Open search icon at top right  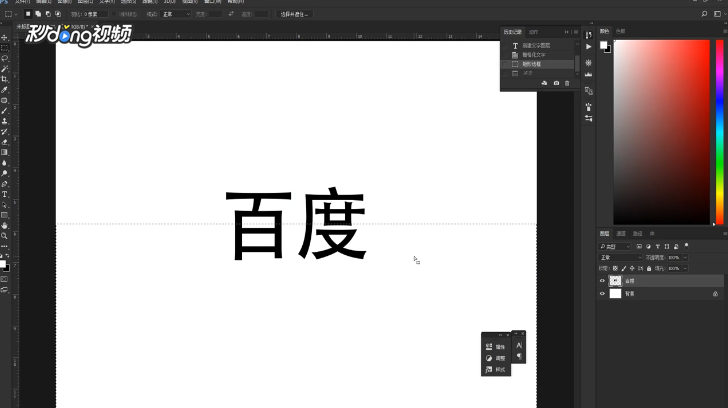[704, 14]
